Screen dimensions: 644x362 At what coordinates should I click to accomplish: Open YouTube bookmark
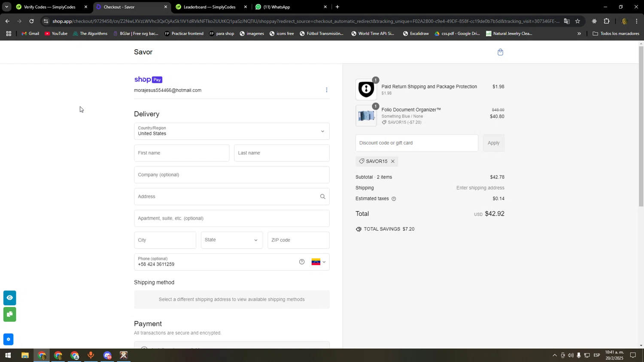coord(56,33)
